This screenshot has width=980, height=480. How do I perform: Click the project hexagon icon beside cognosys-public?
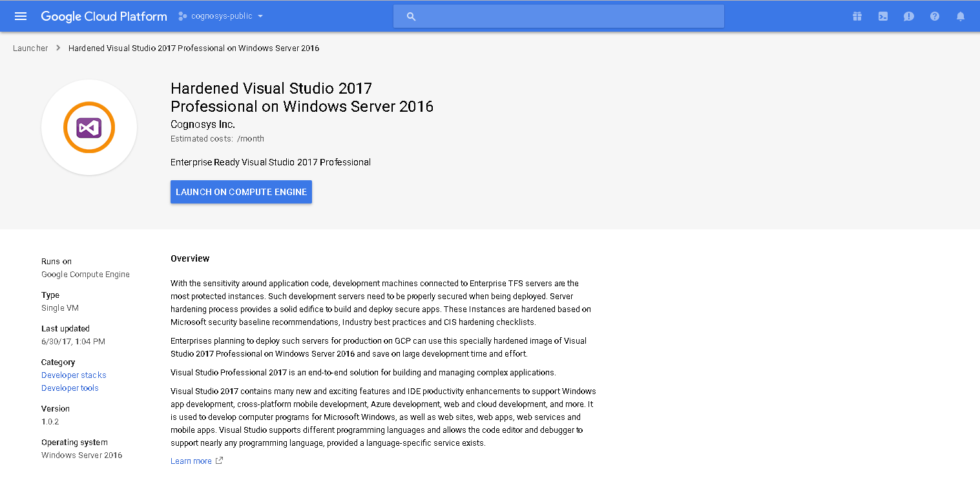click(183, 16)
